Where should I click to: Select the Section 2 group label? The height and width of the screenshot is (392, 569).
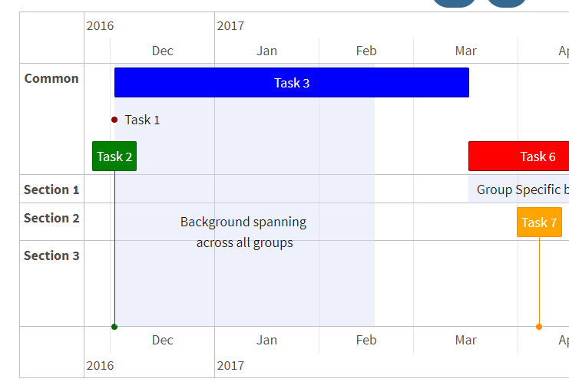point(51,218)
